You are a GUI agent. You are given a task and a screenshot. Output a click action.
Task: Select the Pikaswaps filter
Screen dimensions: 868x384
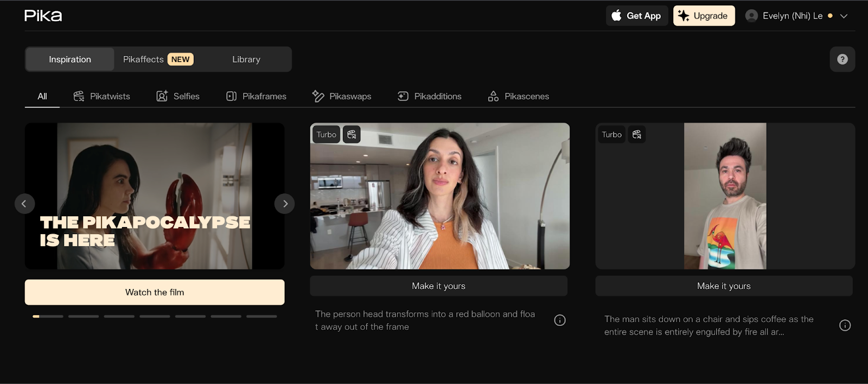coord(342,96)
